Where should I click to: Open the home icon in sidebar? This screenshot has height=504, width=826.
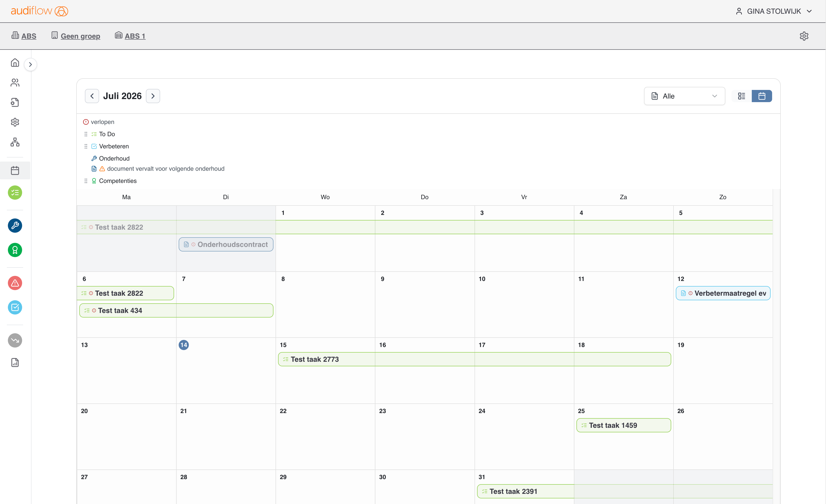point(15,63)
